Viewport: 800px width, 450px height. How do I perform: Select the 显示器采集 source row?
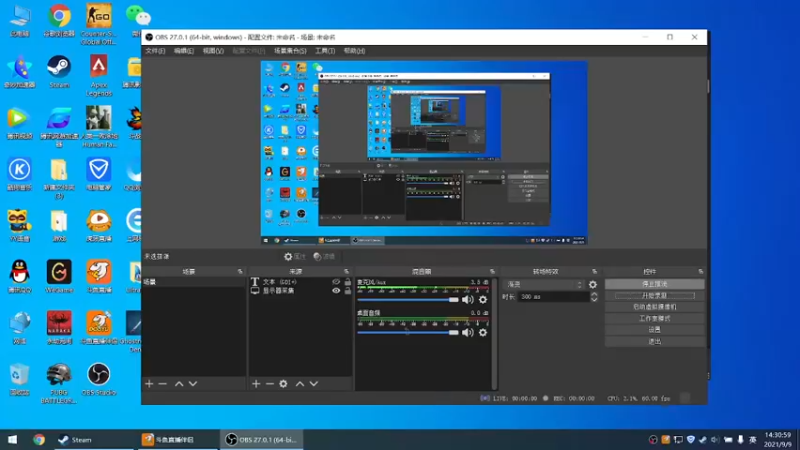(x=301, y=291)
